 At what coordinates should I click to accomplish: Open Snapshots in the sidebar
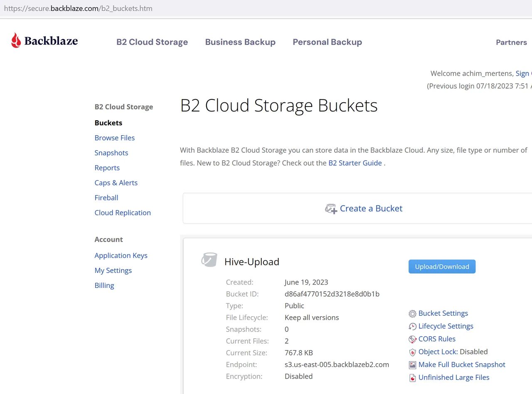[111, 153]
